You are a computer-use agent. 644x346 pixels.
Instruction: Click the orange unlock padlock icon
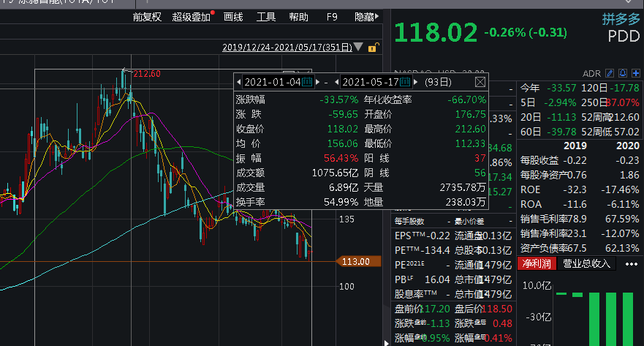(x=373, y=48)
